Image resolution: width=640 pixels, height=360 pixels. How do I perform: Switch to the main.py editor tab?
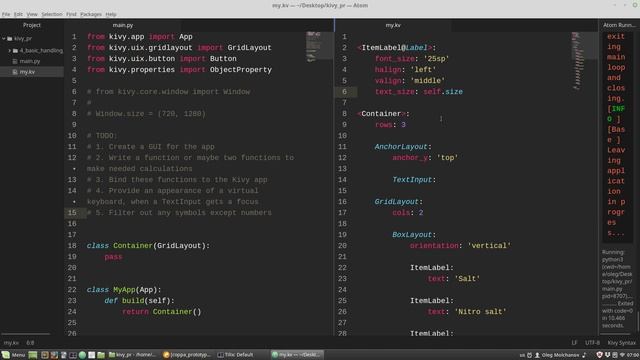[x=123, y=25]
